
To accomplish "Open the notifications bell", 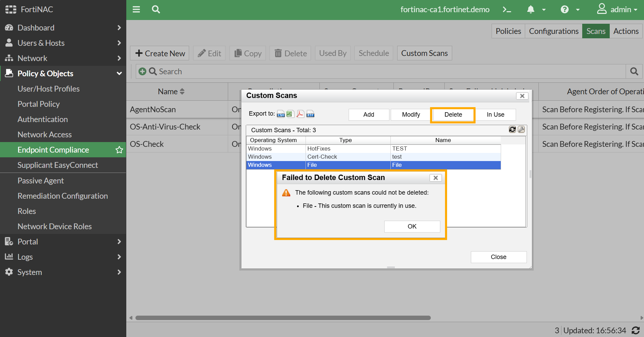I will pos(531,9).
